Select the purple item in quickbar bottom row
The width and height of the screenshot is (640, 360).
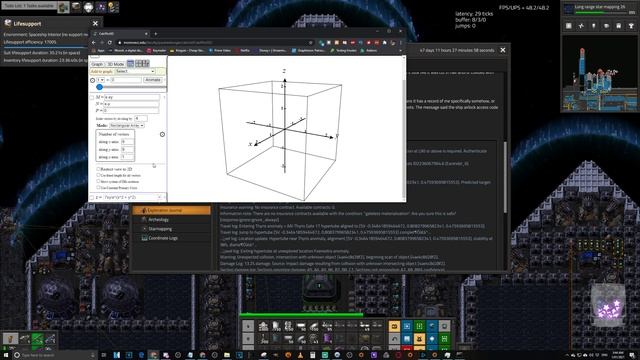tap(327, 339)
